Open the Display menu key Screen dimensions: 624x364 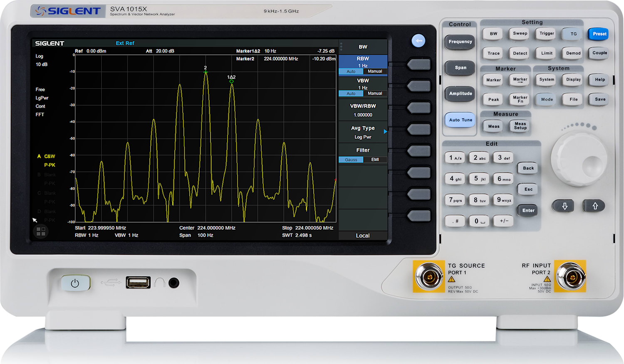coord(572,79)
